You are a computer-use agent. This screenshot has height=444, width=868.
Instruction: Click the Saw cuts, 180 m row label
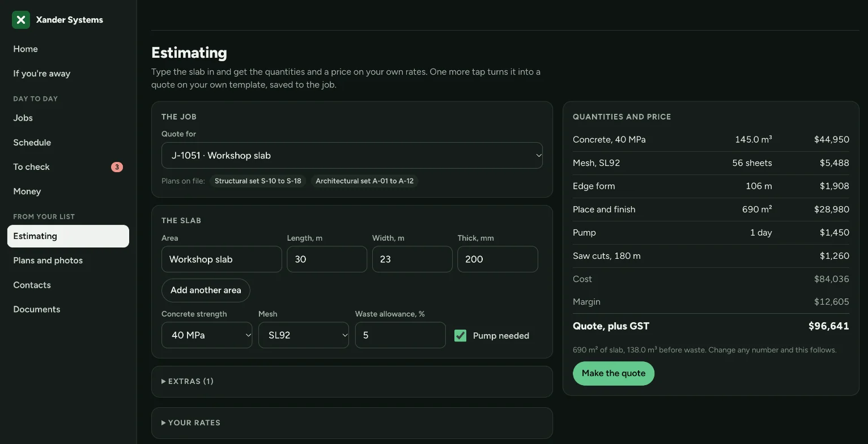pos(607,256)
